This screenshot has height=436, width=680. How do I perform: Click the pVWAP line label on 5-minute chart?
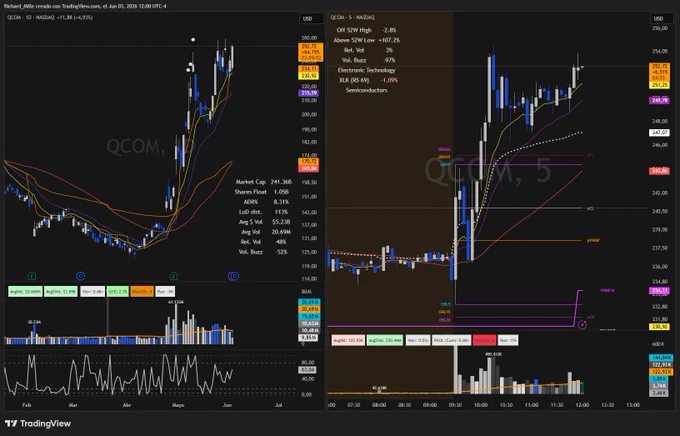(x=593, y=240)
